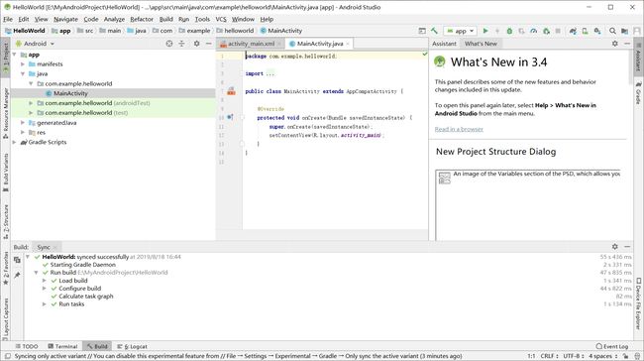644x361 pixels.
Task: Click the user account icon in toolbar
Action: click(637, 31)
